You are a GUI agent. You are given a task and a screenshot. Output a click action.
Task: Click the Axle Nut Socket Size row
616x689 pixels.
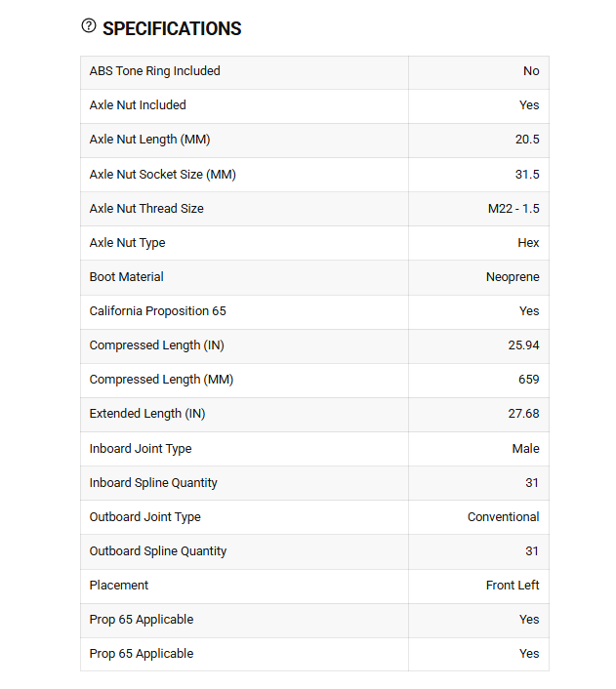pos(314,175)
